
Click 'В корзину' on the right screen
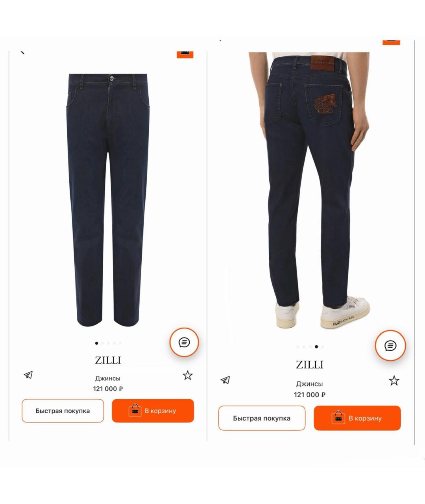point(357,418)
